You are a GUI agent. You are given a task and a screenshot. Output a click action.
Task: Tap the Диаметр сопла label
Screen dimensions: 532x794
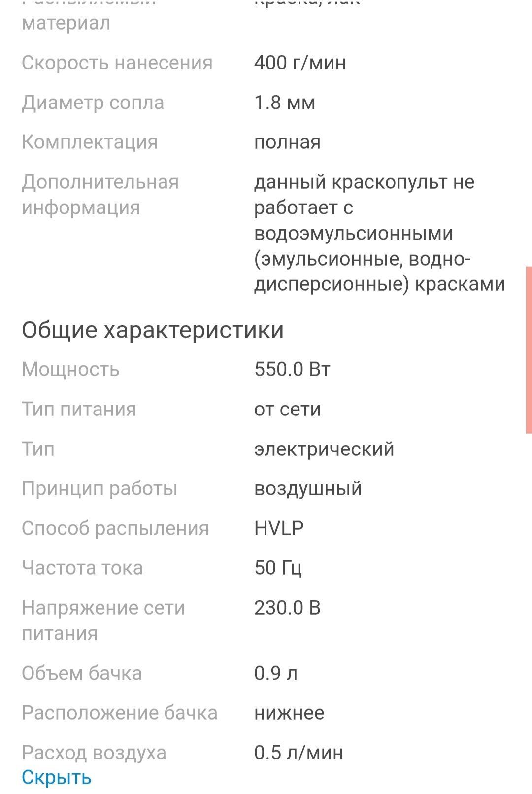93,103
